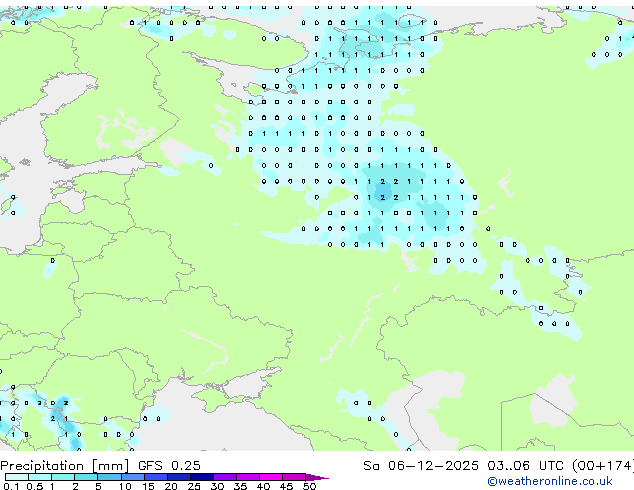Screen dimensions: 634x490
Task: Click the "Precipitation [mm]" title text
Action: [x=65, y=466]
